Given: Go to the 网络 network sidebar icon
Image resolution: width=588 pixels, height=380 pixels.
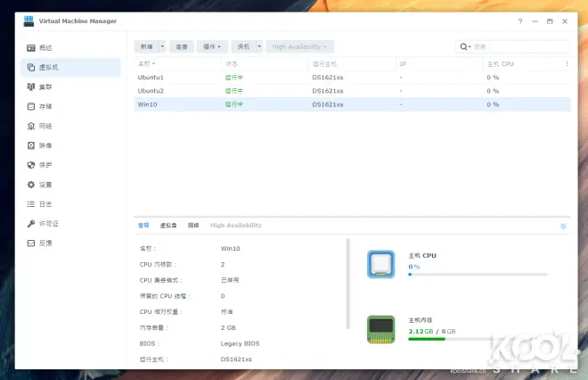Looking at the screenshot, I should click(x=31, y=126).
